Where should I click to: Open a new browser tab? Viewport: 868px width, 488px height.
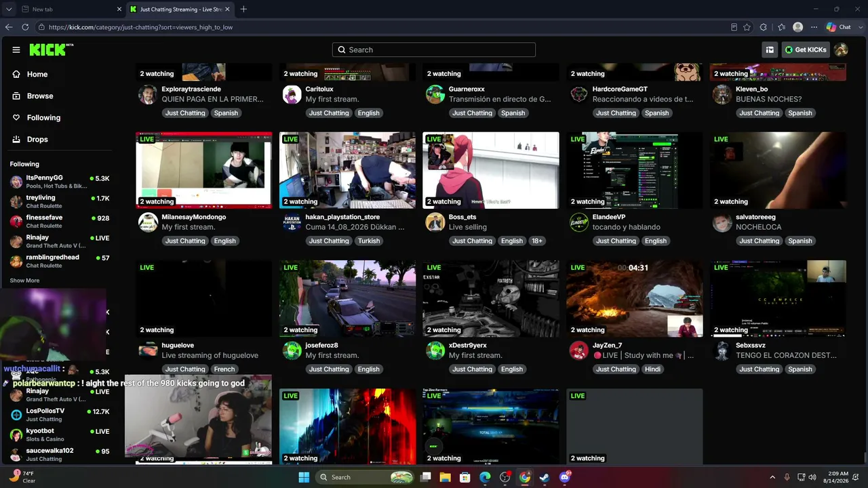243,9
